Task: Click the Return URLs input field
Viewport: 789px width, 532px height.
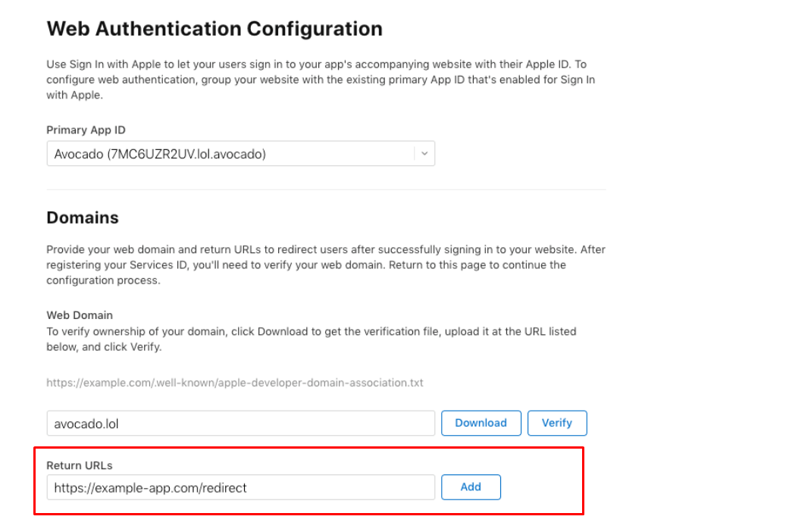Action: [240, 487]
